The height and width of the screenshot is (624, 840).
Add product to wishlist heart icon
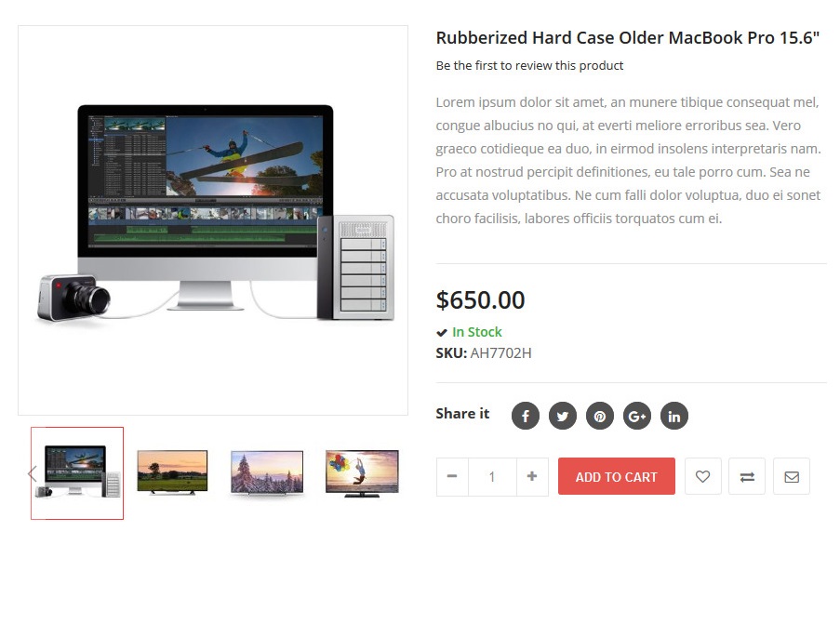coord(702,476)
